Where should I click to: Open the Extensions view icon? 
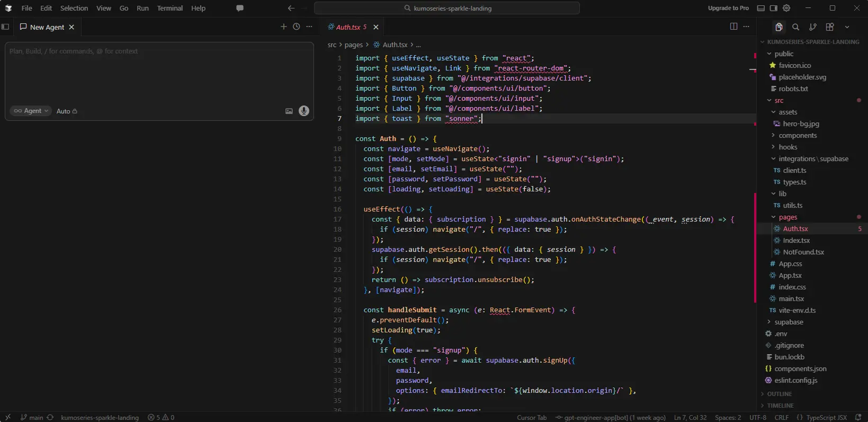click(830, 27)
